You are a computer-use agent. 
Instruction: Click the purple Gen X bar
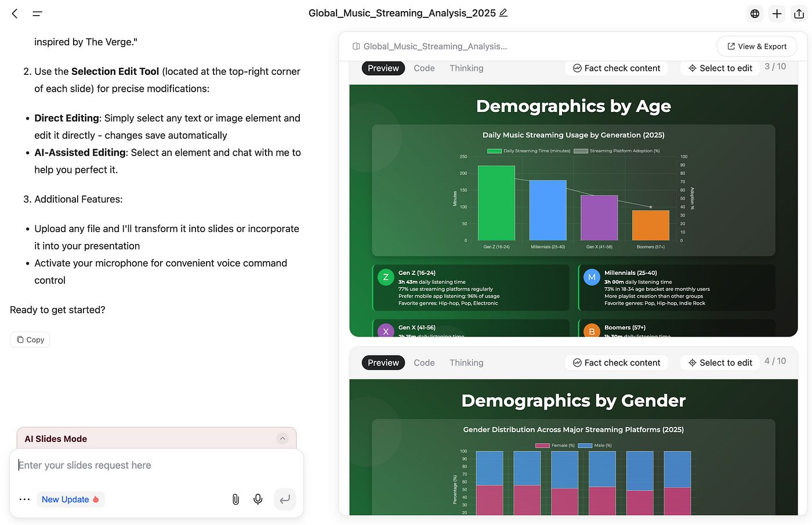[599, 218]
